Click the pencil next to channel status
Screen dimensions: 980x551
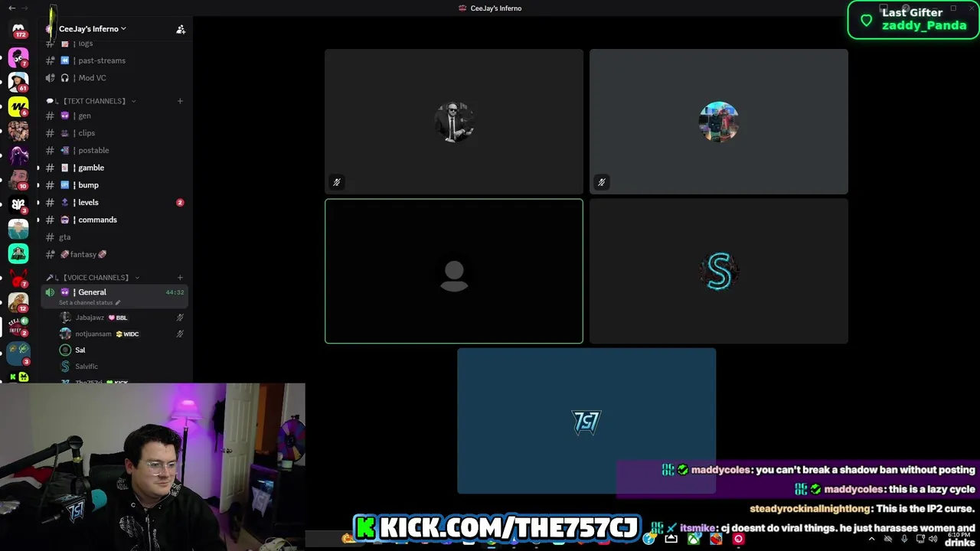(117, 302)
